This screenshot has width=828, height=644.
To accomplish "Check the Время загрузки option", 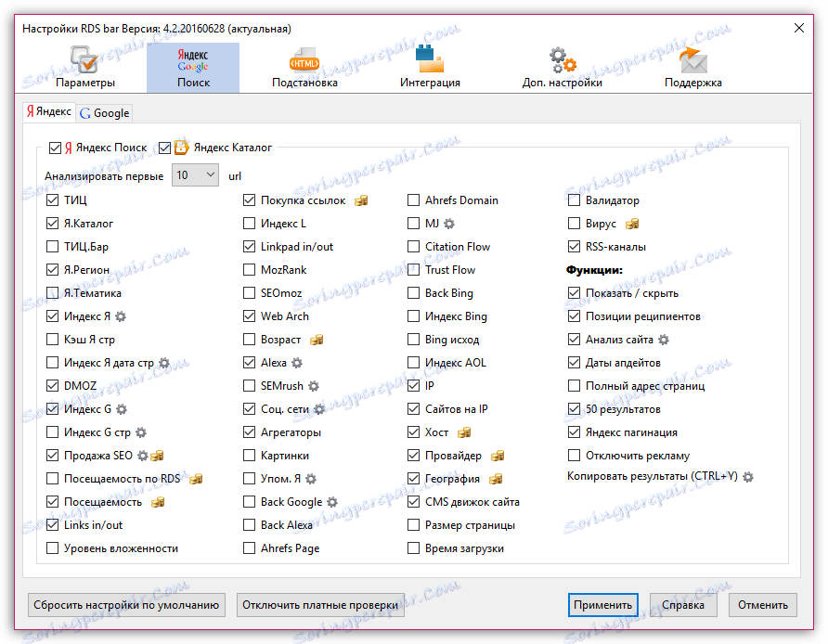I will point(413,547).
